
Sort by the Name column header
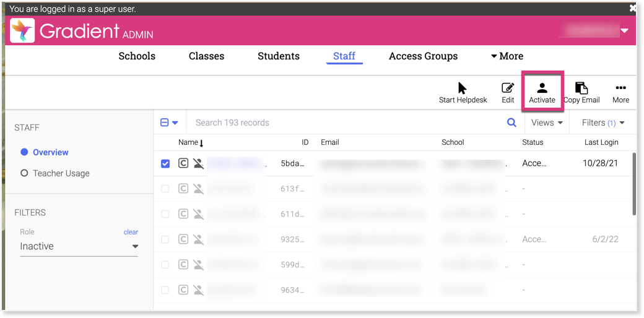188,142
